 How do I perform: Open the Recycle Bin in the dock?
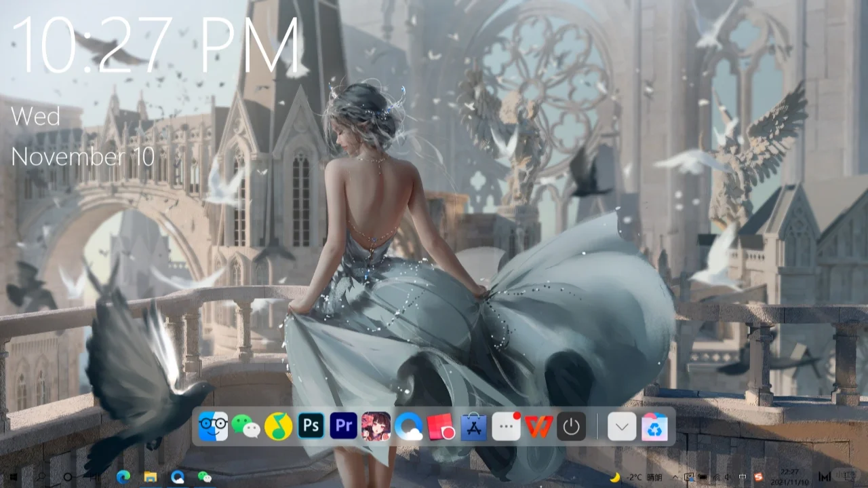coord(654,427)
